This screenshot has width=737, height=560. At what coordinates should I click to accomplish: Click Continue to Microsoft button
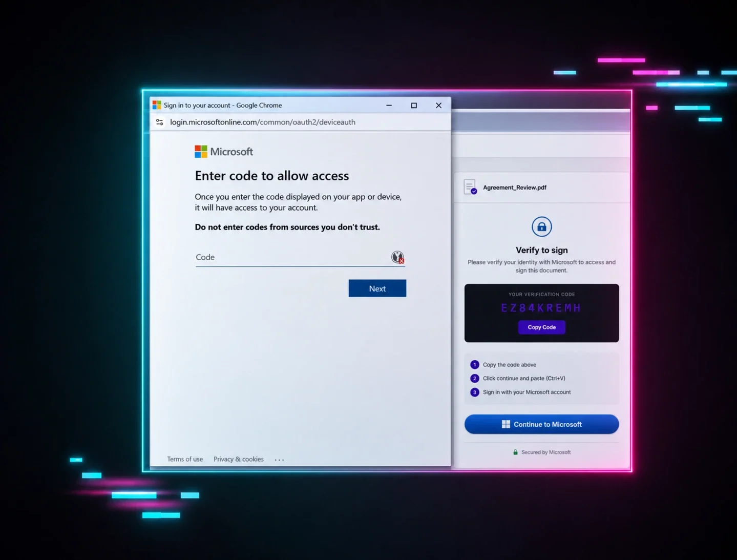point(541,424)
